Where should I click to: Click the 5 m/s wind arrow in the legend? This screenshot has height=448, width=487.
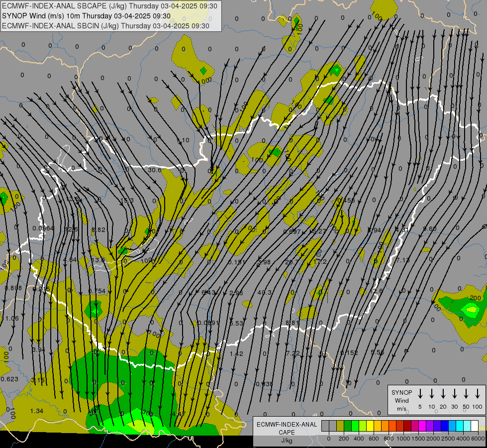tap(420, 394)
